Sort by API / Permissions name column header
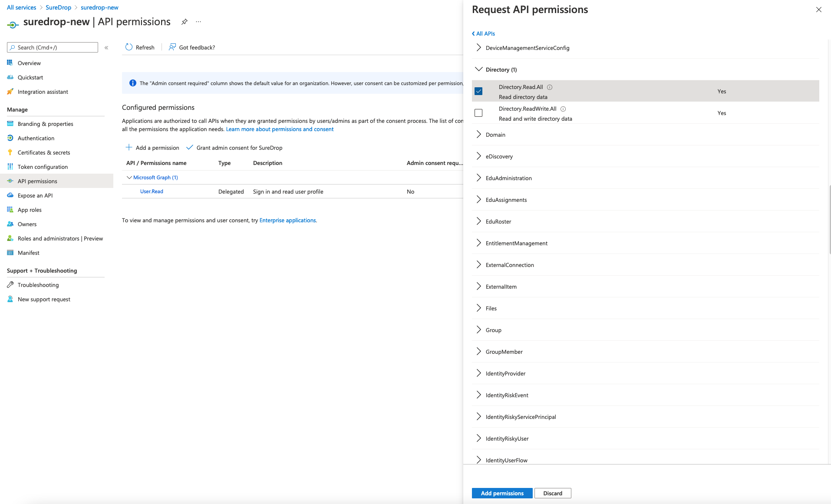 [156, 163]
